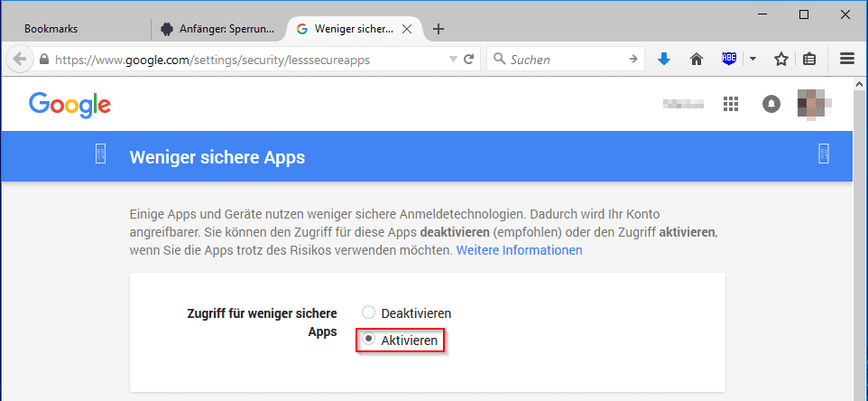Click the Android favicon on Anfänger tab
The image size is (868, 401).
pyautogui.click(x=166, y=29)
